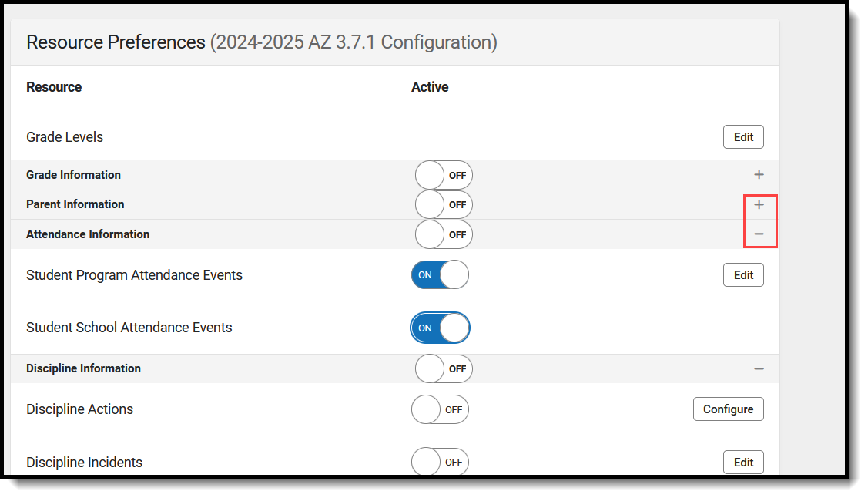868x498 pixels.
Task: Click the Active column header
Action: 430,87
